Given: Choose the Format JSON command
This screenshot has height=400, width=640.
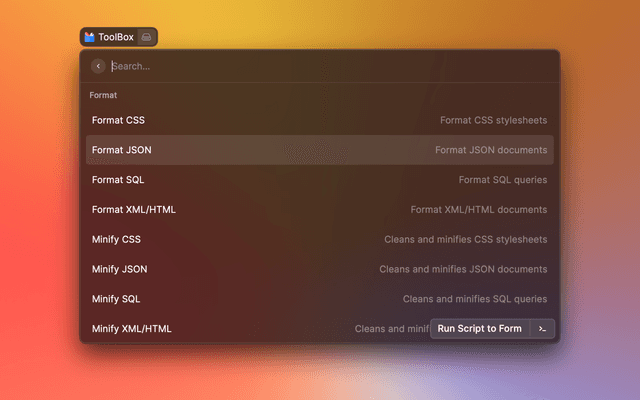Looking at the screenshot, I should [121, 150].
